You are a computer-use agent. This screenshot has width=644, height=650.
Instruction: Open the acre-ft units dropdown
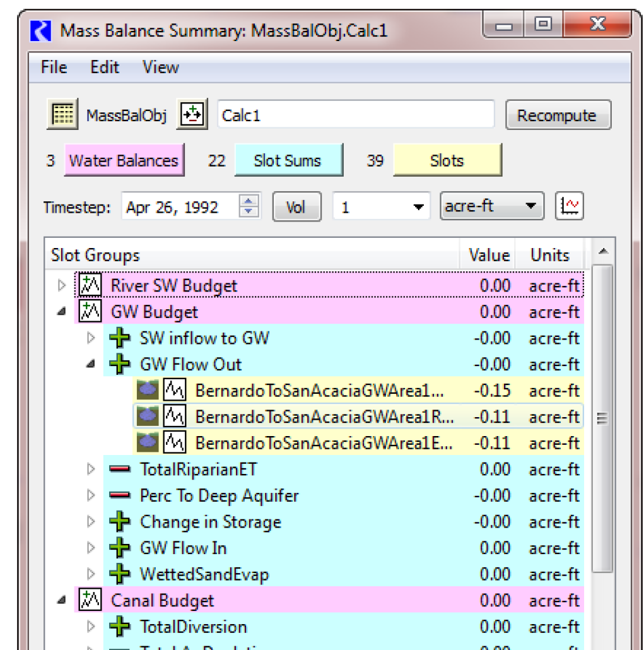click(491, 207)
